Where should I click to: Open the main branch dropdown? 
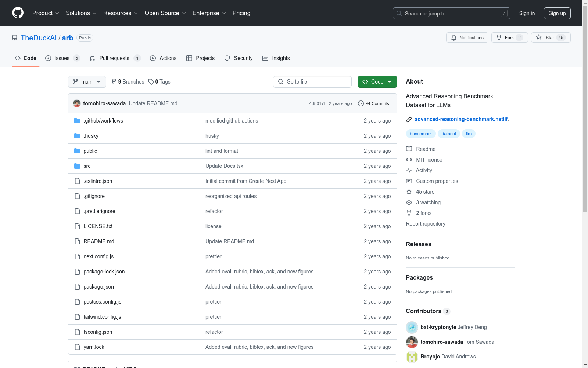pyautogui.click(x=87, y=82)
